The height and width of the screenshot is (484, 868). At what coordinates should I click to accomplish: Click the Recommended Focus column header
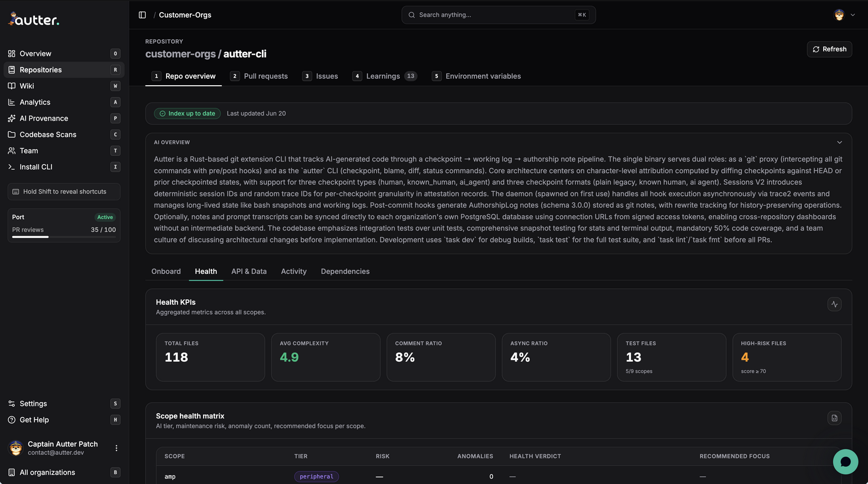pyautogui.click(x=735, y=456)
